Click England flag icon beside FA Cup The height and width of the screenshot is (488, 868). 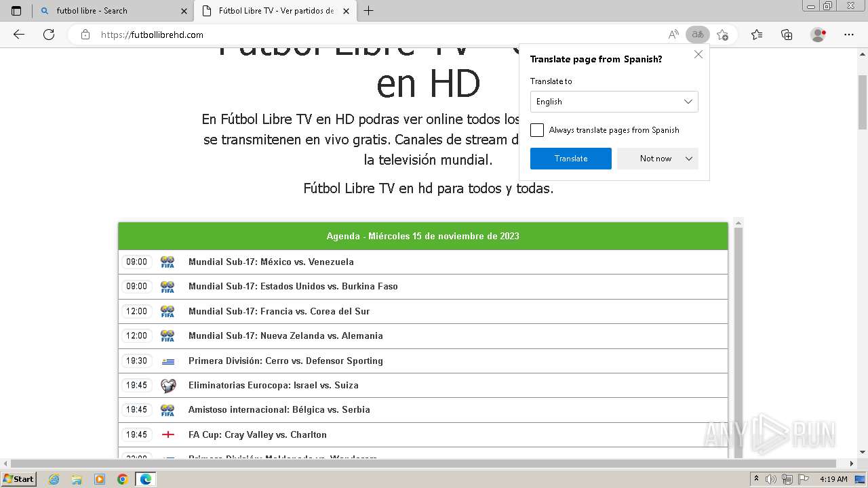pos(167,434)
